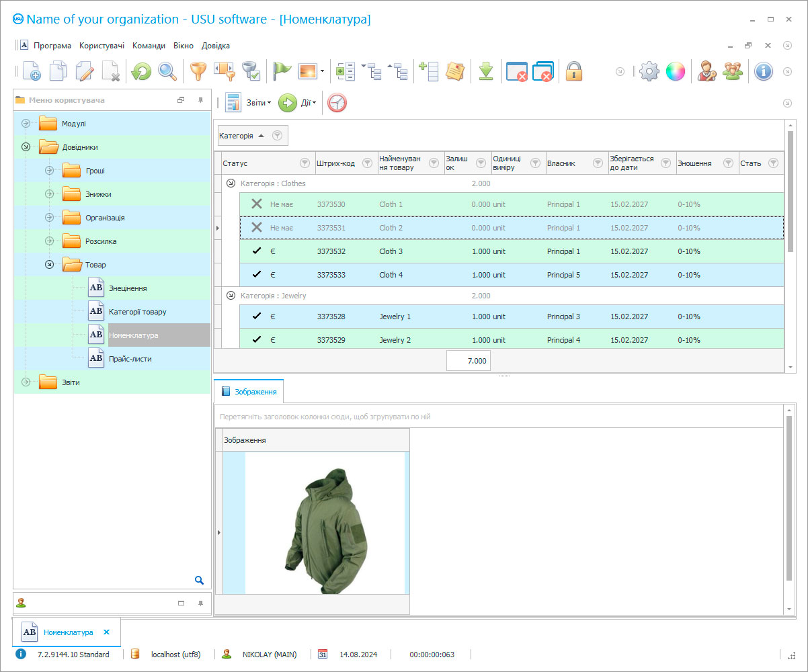Open the dropdown arrow beside image icon
This screenshot has width=808, height=672.
[323, 71]
